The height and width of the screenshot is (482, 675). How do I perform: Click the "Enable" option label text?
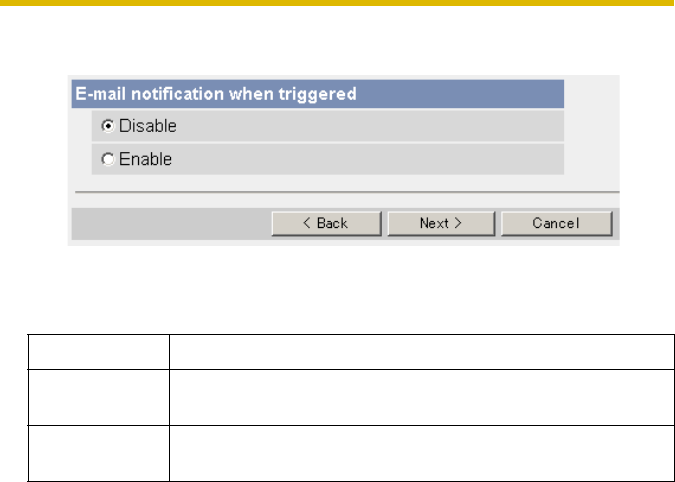(146, 160)
